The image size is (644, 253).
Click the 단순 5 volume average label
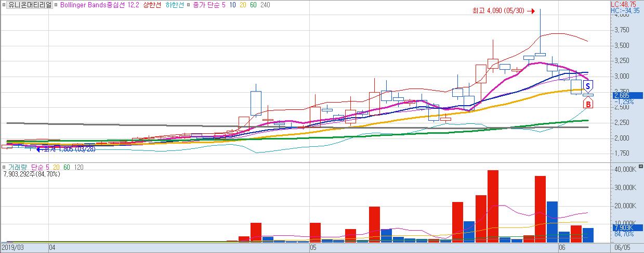[40, 167]
